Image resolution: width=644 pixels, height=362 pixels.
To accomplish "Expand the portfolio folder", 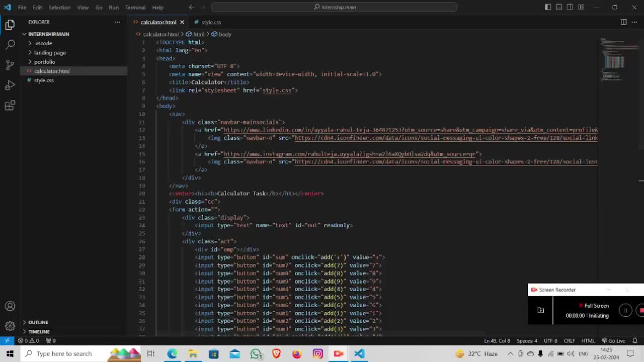I will click(44, 62).
